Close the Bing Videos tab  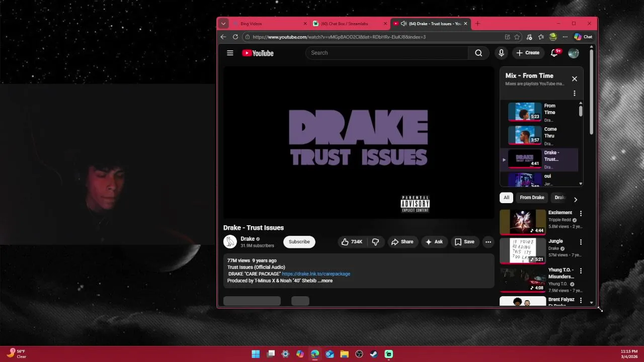click(x=305, y=24)
